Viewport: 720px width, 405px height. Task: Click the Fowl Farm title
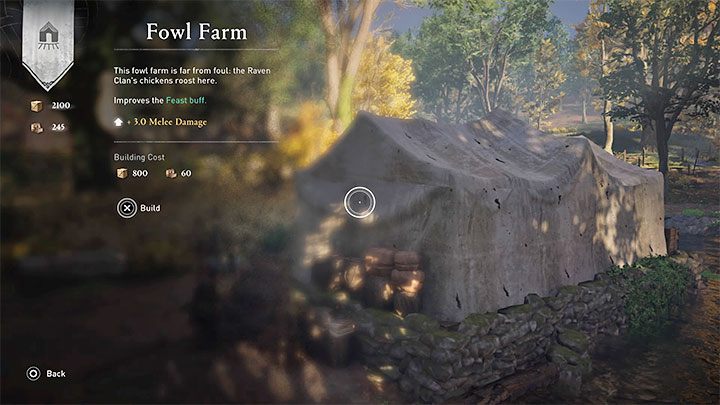(197, 32)
